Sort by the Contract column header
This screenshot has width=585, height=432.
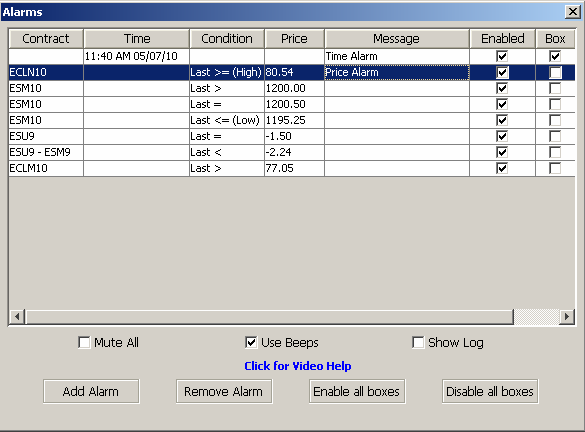tap(46, 38)
